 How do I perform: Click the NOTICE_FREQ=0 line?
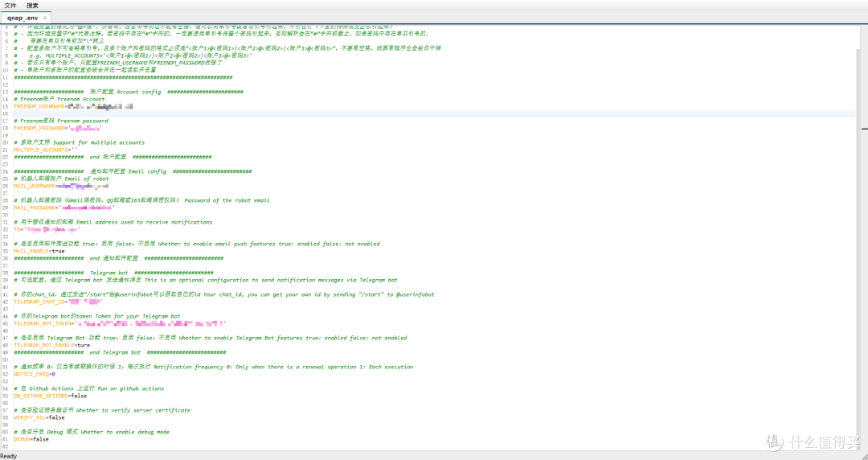[35, 374]
